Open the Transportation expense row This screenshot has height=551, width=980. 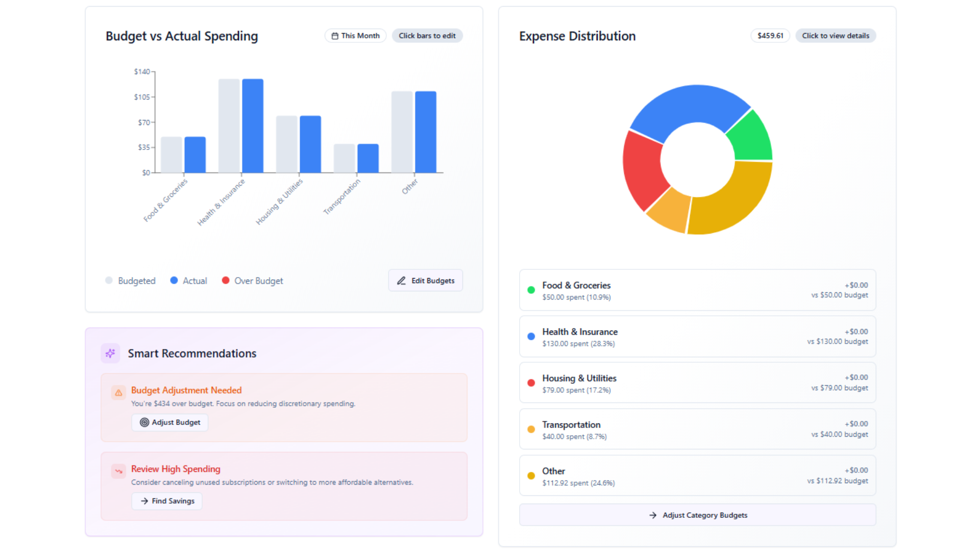(x=697, y=430)
